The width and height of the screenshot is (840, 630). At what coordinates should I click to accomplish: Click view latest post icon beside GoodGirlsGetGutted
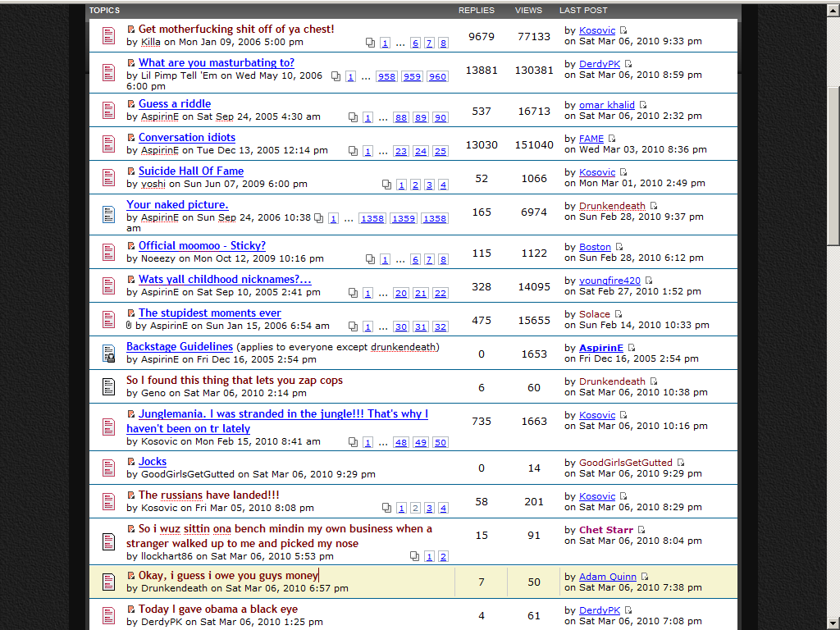(680, 463)
